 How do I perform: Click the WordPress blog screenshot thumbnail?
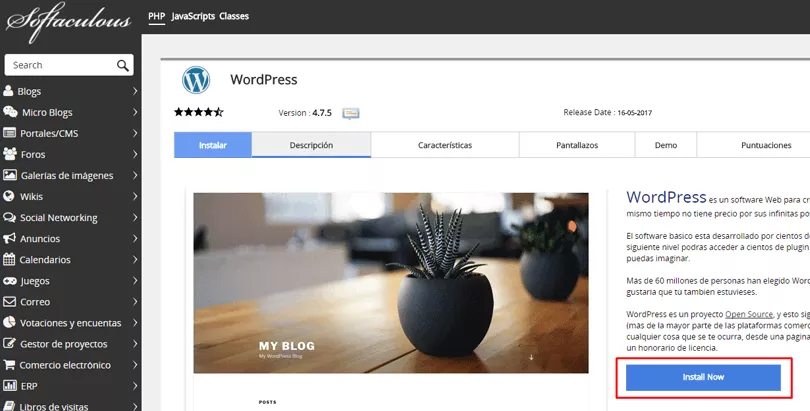tap(391, 283)
